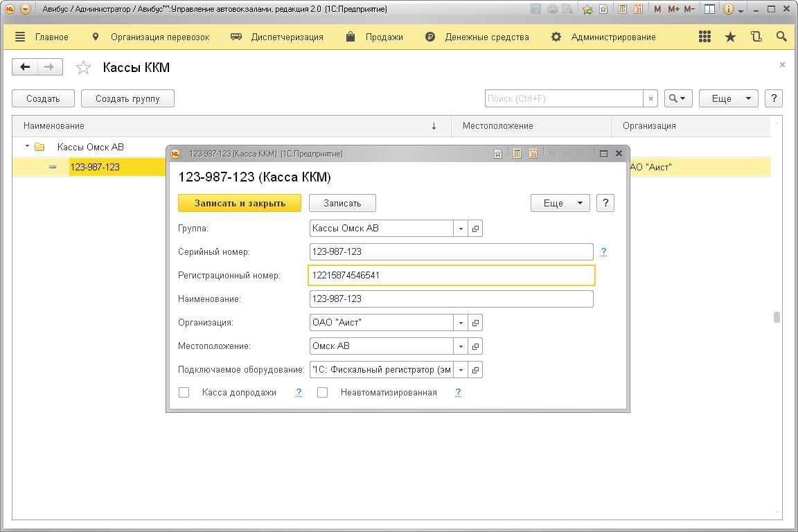
Task: Enable the Касса допродажи checkbox
Action: 184,393
